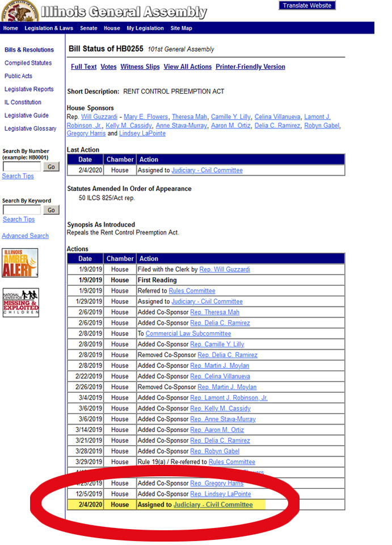Open Rules Committee link in 1/9/2019 row
Viewport: 392px width, 545px height.
192,291
